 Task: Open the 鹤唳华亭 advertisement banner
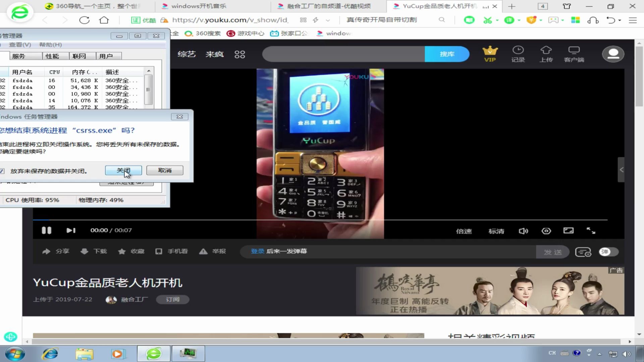(x=490, y=291)
